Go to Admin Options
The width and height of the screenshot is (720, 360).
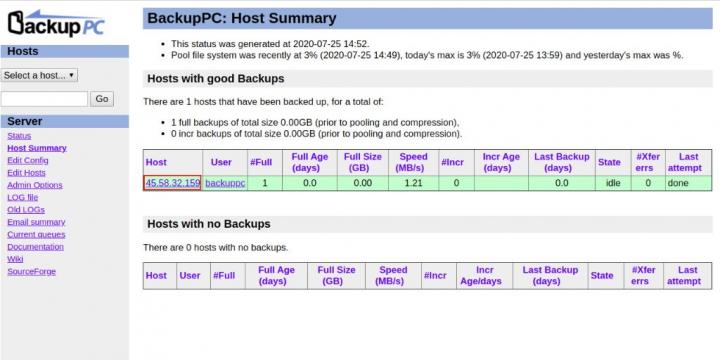click(x=35, y=185)
